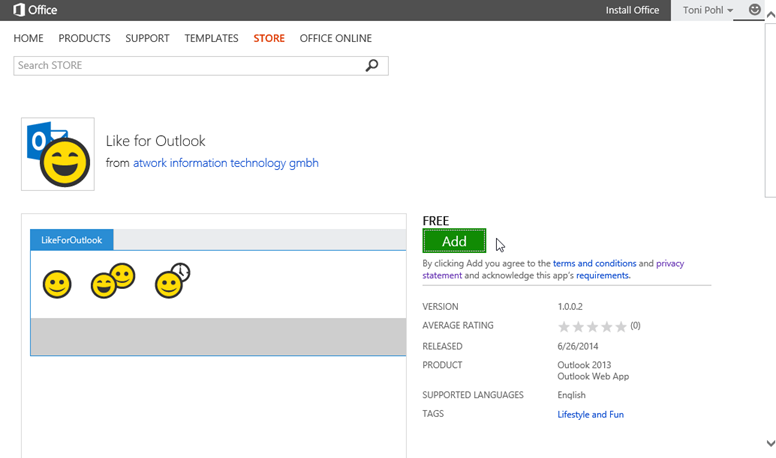Click the Office logo in header
Viewport: 776px width, 458px height.
[x=34, y=10]
